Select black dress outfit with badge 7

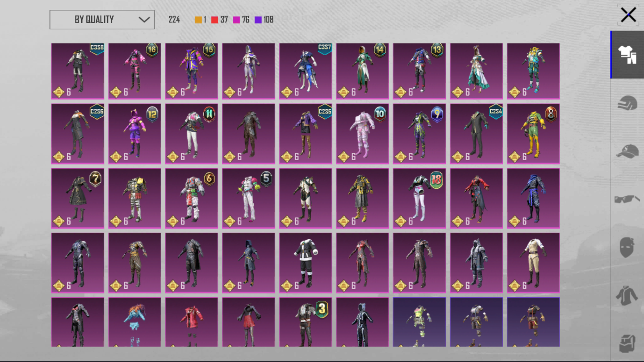pos(77,198)
